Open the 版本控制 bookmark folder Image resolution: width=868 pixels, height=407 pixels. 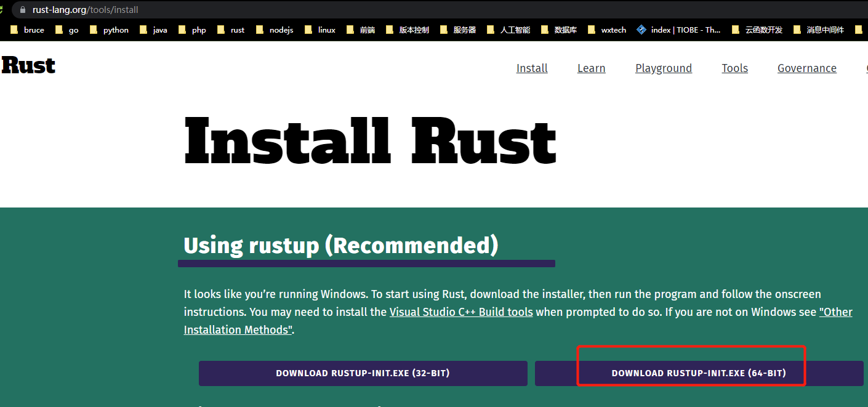pyautogui.click(x=407, y=30)
